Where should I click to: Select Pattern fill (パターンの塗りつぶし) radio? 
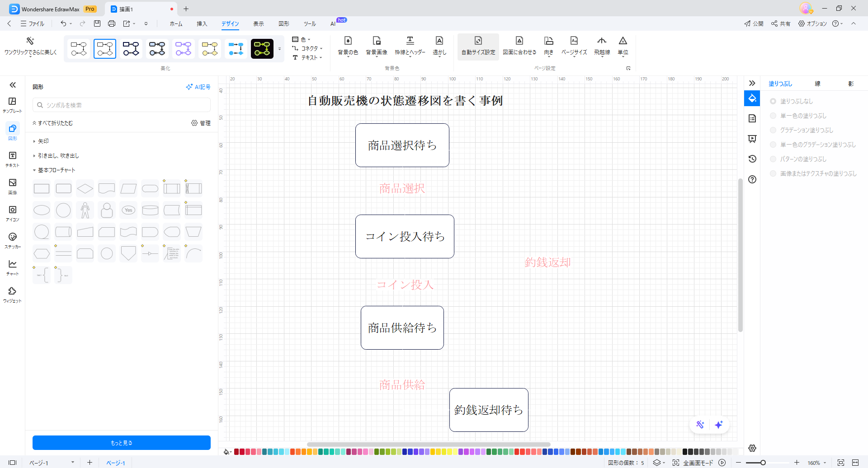tap(773, 159)
